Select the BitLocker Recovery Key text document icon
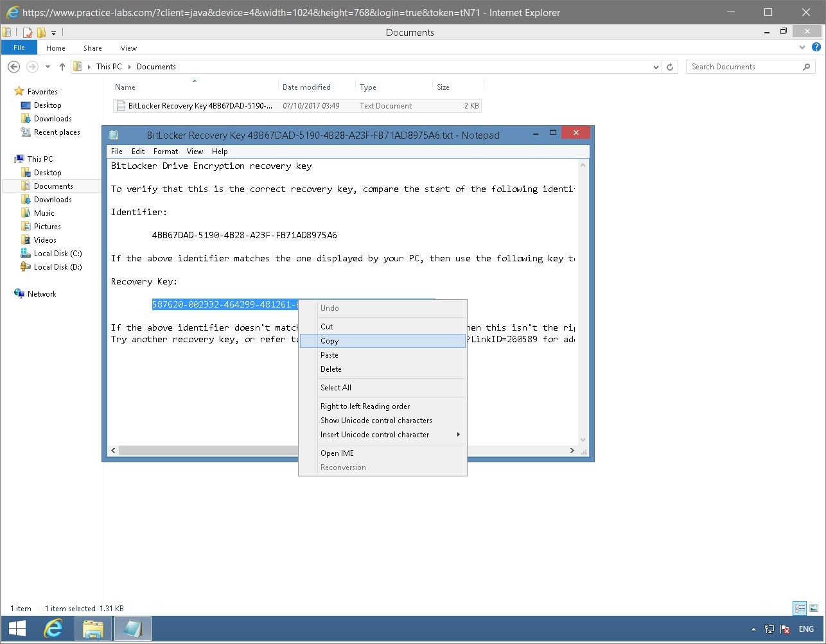826x644 pixels. click(x=121, y=105)
